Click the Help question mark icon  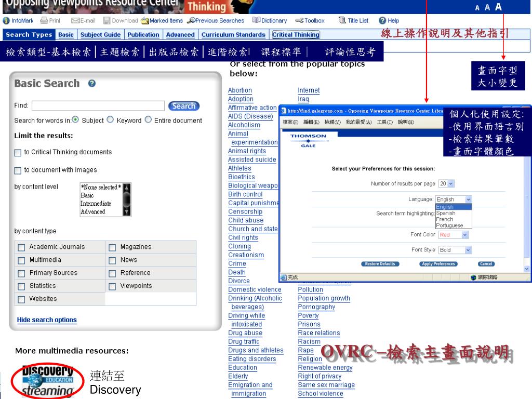pos(382,21)
